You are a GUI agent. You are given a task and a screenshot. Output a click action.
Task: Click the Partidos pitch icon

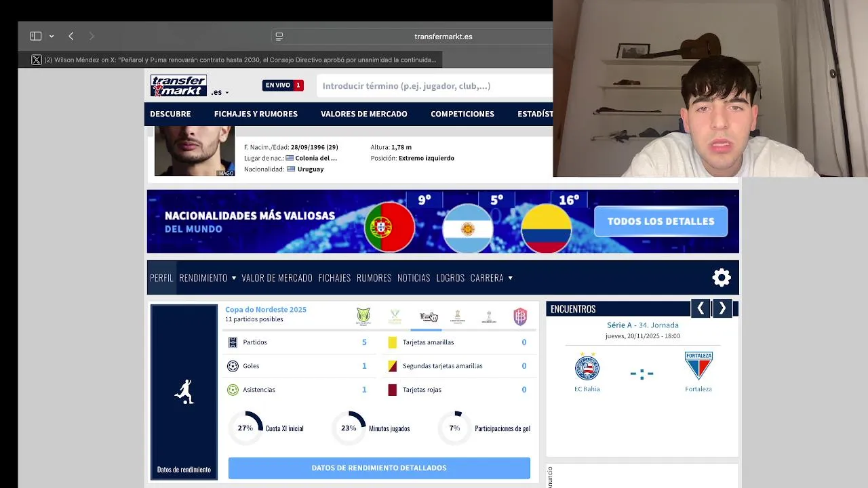point(233,342)
